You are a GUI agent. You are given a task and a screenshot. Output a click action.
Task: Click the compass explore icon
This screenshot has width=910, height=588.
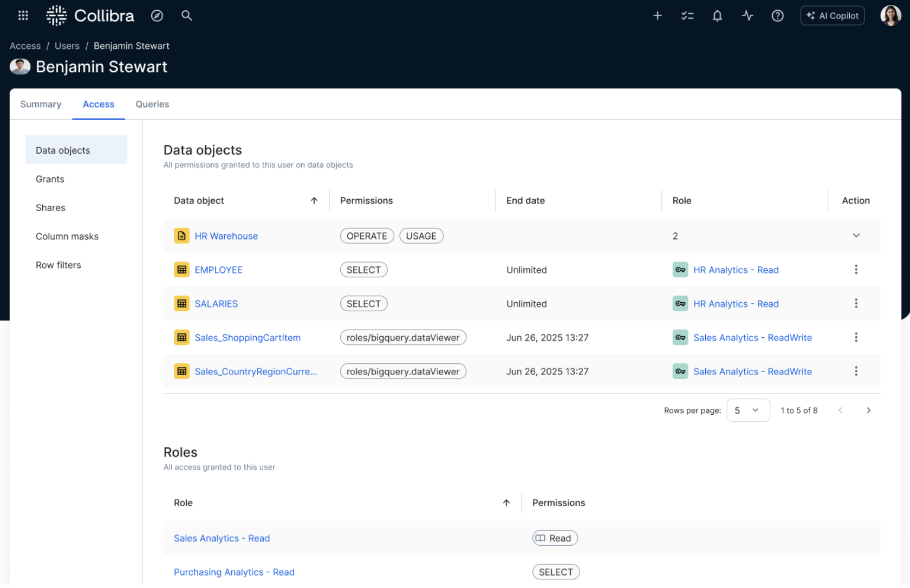[x=157, y=16]
